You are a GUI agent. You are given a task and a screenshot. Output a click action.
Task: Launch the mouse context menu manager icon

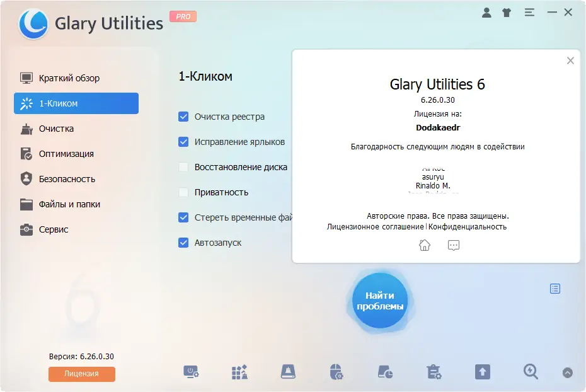(x=336, y=372)
